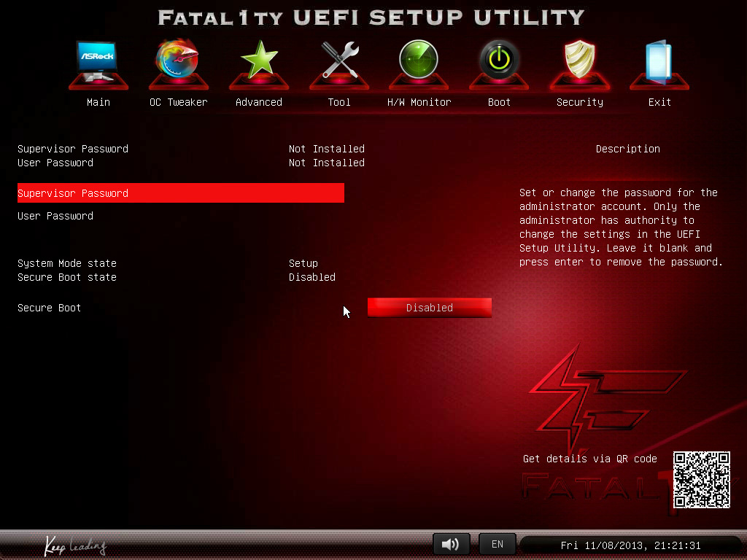
Task: Click the Supervisor Password 'Not Installed' status
Action: [x=326, y=149]
